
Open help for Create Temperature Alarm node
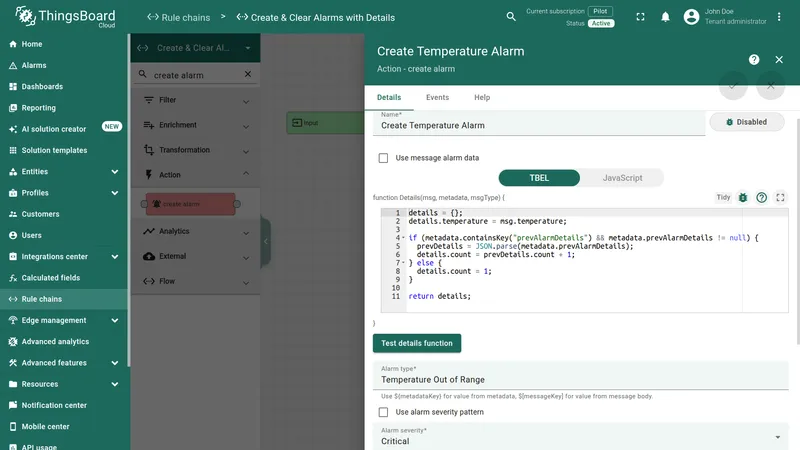click(x=754, y=60)
